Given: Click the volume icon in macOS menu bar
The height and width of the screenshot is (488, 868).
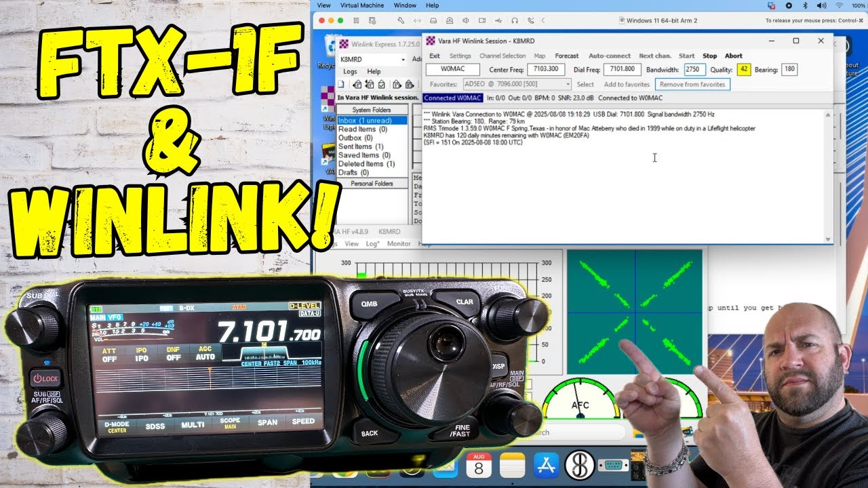Looking at the screenshot, I should point(821,5).
